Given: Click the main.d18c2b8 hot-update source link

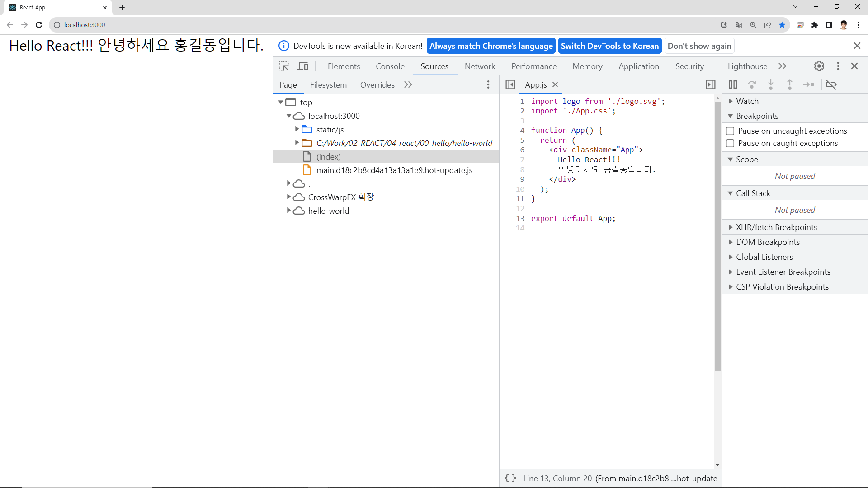Looking at the screenshot, I should coord(668,479).
